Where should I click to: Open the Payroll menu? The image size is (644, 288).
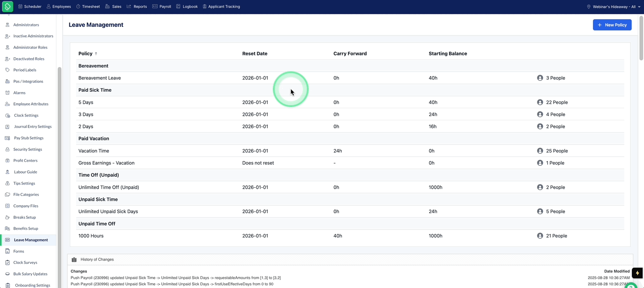point(162,7)
